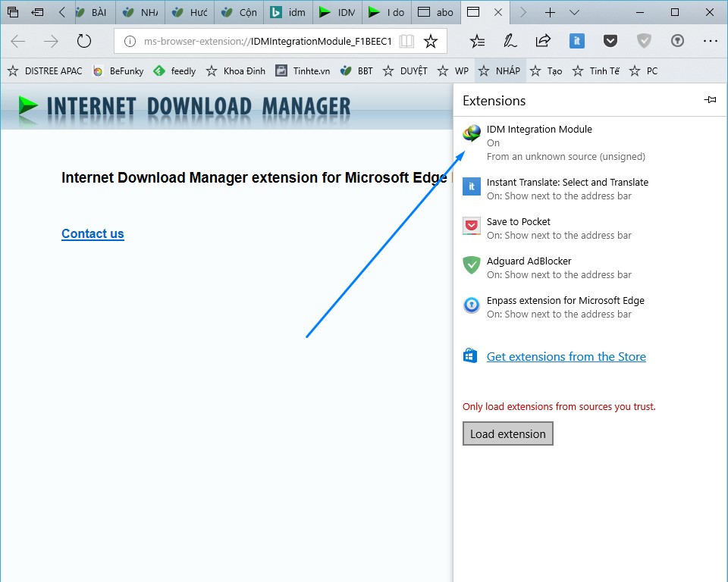
Task: Open Get extensions from the Store link
Action: click(566, 356)
